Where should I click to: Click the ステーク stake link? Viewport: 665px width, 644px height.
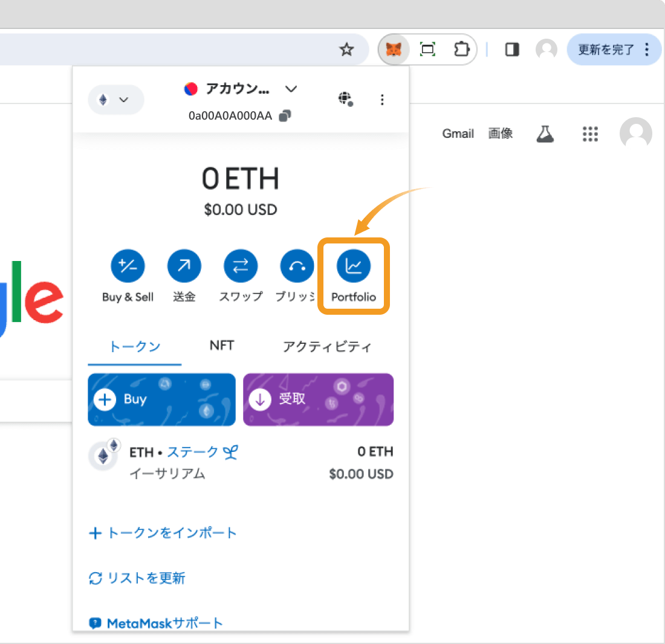[x=203, y=452]
